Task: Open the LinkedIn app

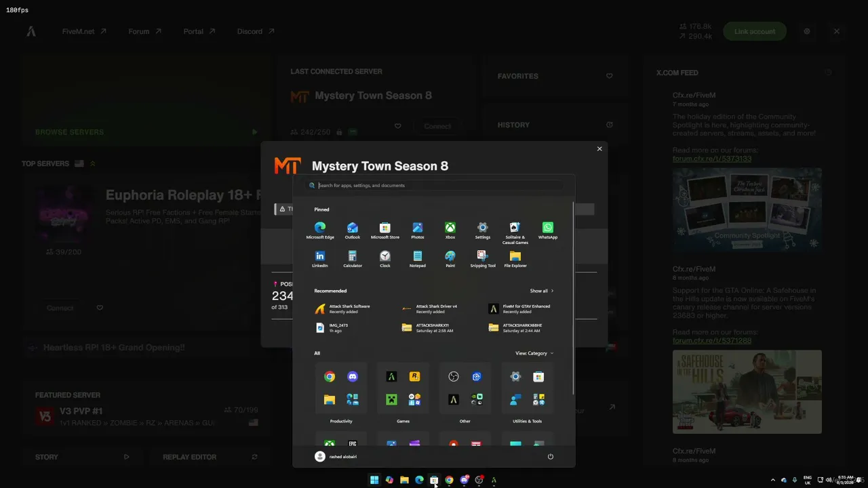Action: click(320, 259)
